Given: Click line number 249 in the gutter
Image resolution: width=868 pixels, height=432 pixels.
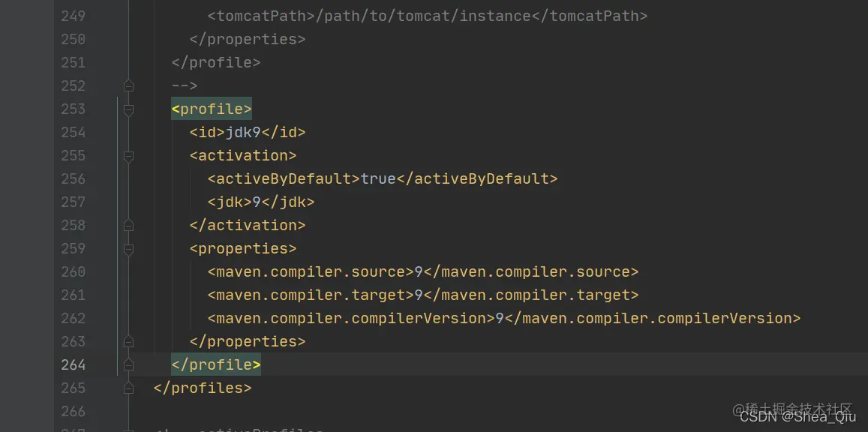Looking at the screenshot, I should point(73,16).
